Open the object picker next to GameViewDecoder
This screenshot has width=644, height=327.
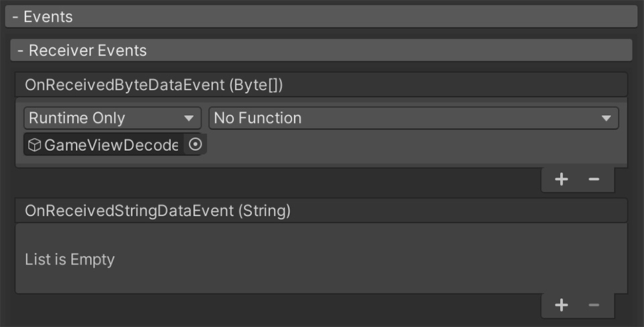(x=195, y=145)
